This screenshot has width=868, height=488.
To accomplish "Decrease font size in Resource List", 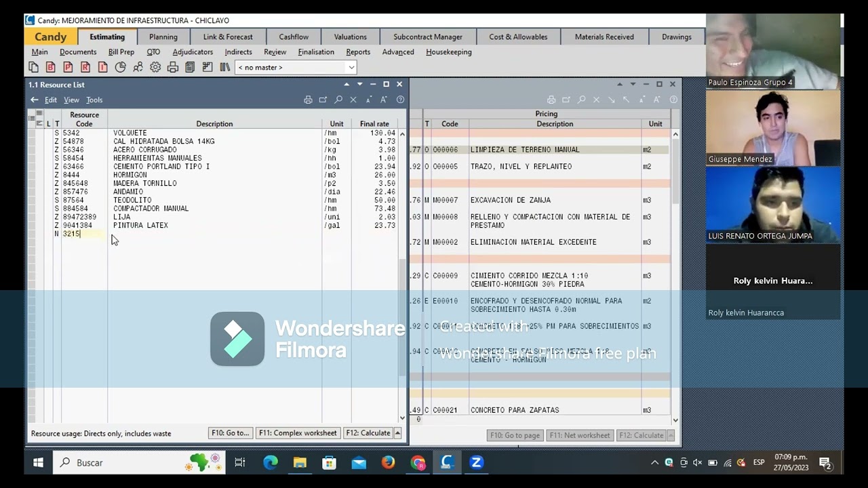I will tap(369, 100).
